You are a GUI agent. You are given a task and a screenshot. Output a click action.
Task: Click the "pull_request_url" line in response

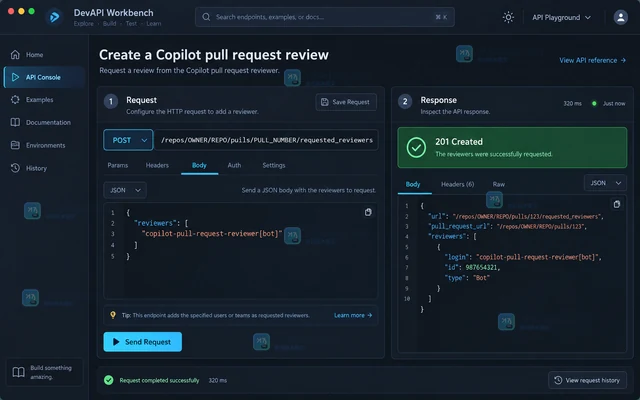coord(507,227)
